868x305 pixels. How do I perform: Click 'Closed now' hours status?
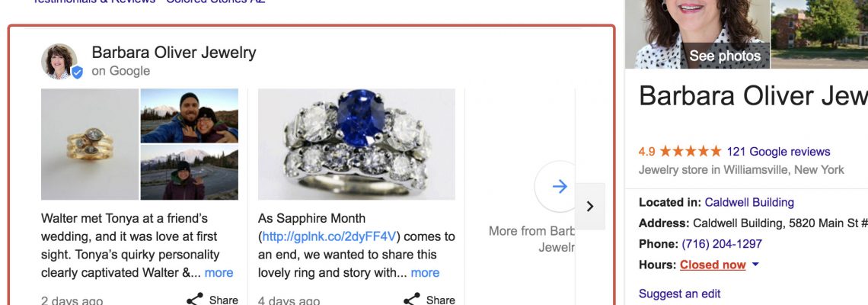(713, 265)
